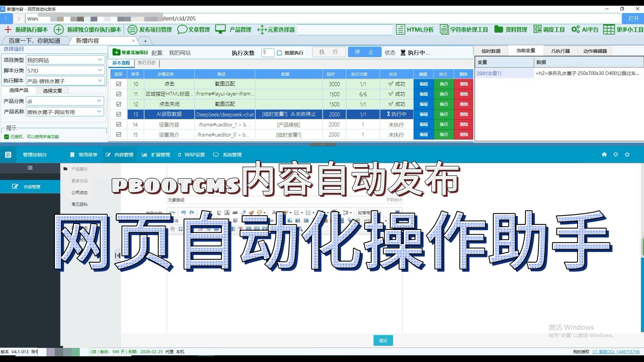The width and height of the screenshot is (644, 362).
Task: Uncheck step 11 row checkbox
Action: tap(118, 94)
